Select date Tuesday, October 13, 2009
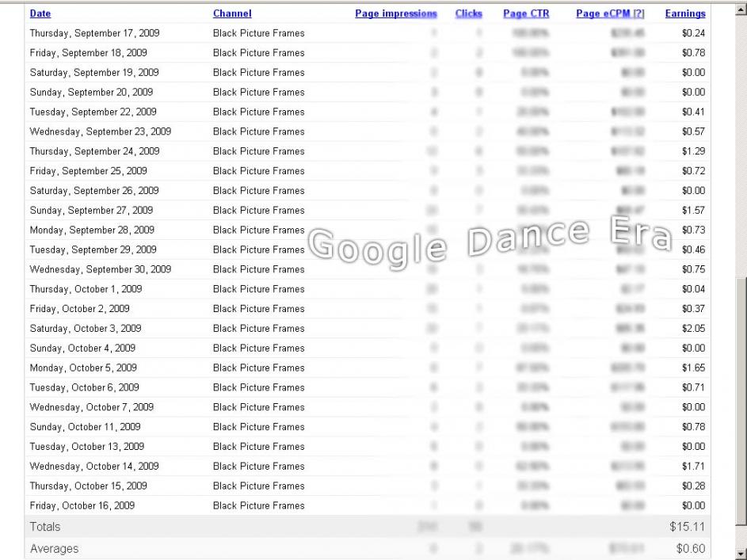 (86, 446)
